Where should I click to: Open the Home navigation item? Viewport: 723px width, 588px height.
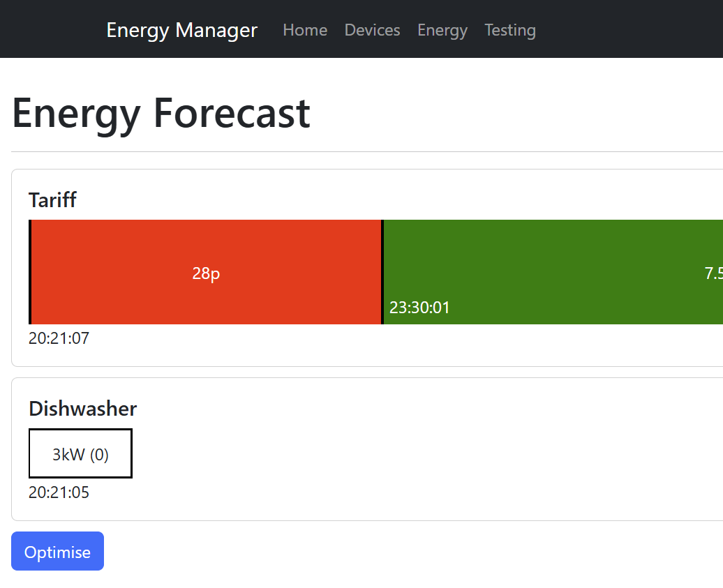pos(305,30)
